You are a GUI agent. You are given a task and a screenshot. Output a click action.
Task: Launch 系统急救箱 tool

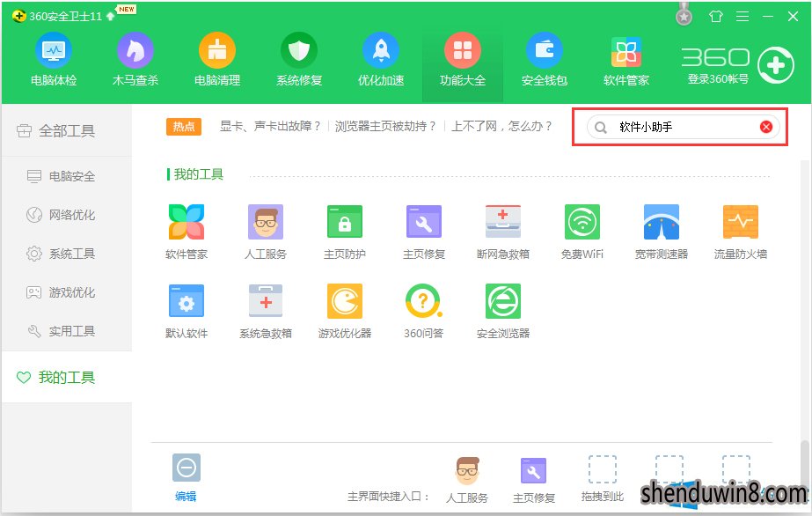(266, 311)
